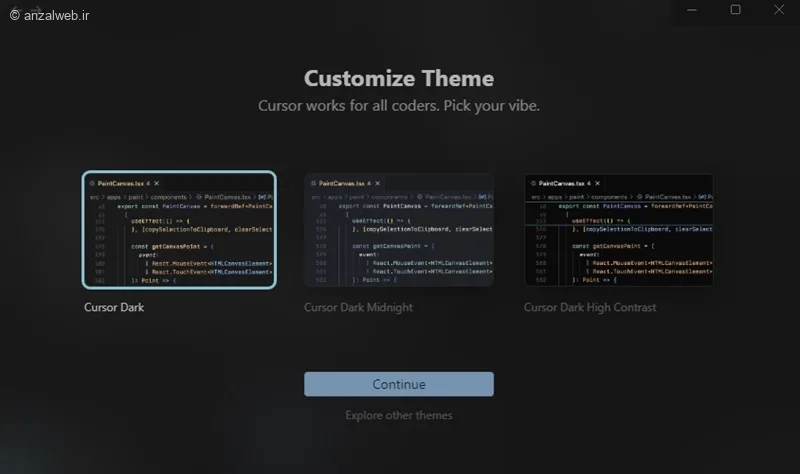Click the PaintCanvas.tsx tab in High Contrast preview
Screen dimensions: 800x474
click(560, 184)
